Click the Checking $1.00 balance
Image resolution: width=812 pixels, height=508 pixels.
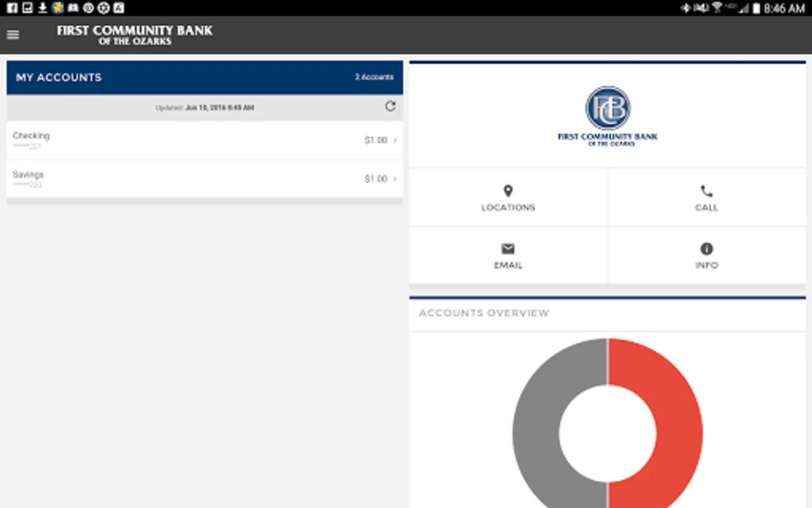(x=376, y=140)
